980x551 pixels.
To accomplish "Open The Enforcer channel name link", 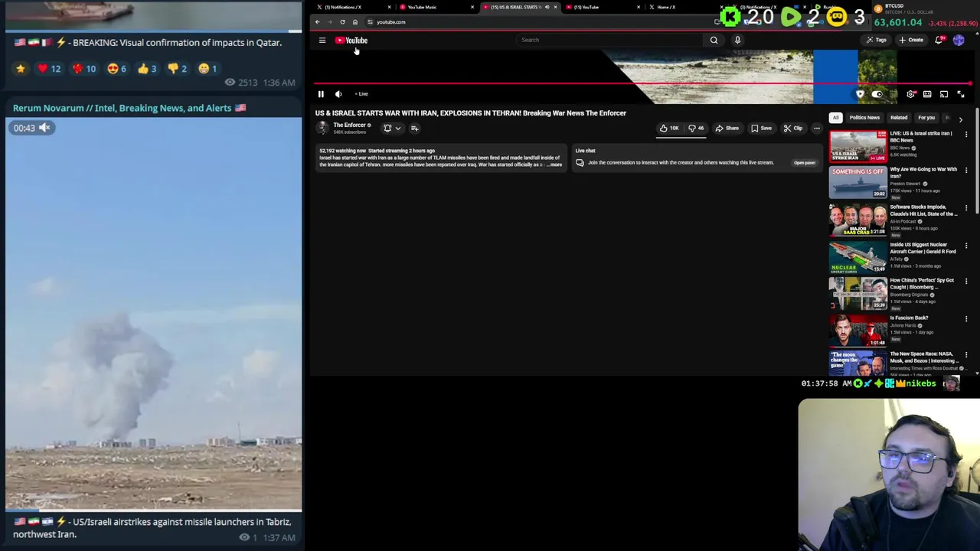I will pos(349,125).
